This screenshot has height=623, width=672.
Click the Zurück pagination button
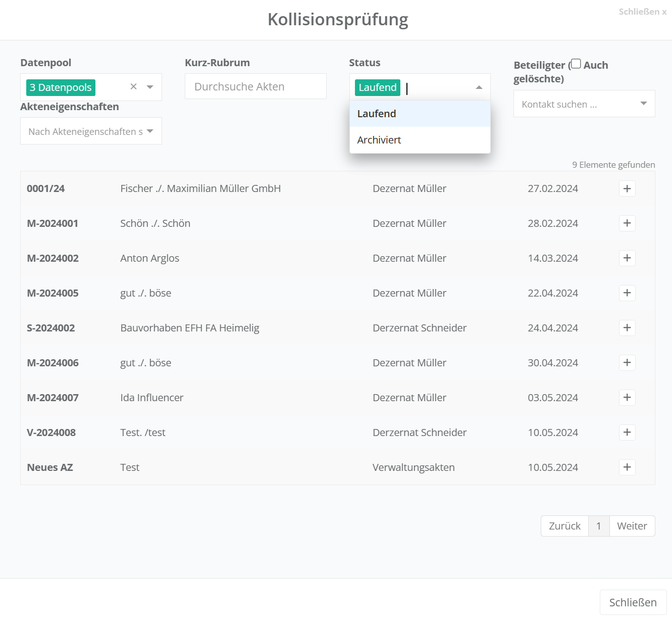click(x=564, y=526)
